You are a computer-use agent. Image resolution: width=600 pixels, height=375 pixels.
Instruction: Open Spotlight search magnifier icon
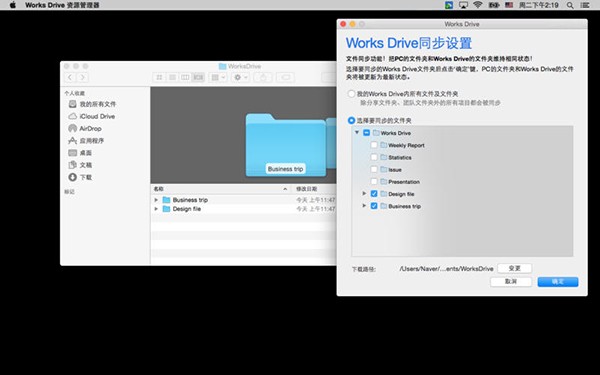pos(570,5)
